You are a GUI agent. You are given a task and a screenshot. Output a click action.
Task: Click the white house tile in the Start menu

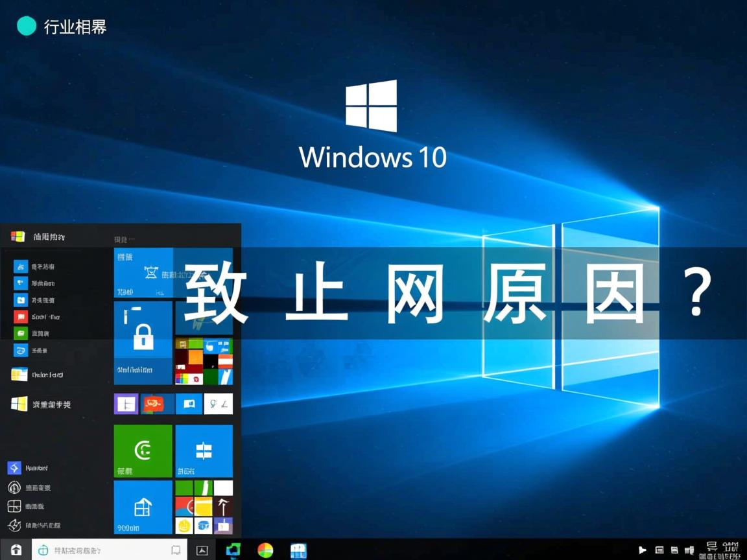pyautogui.click(x=143, y=509)
